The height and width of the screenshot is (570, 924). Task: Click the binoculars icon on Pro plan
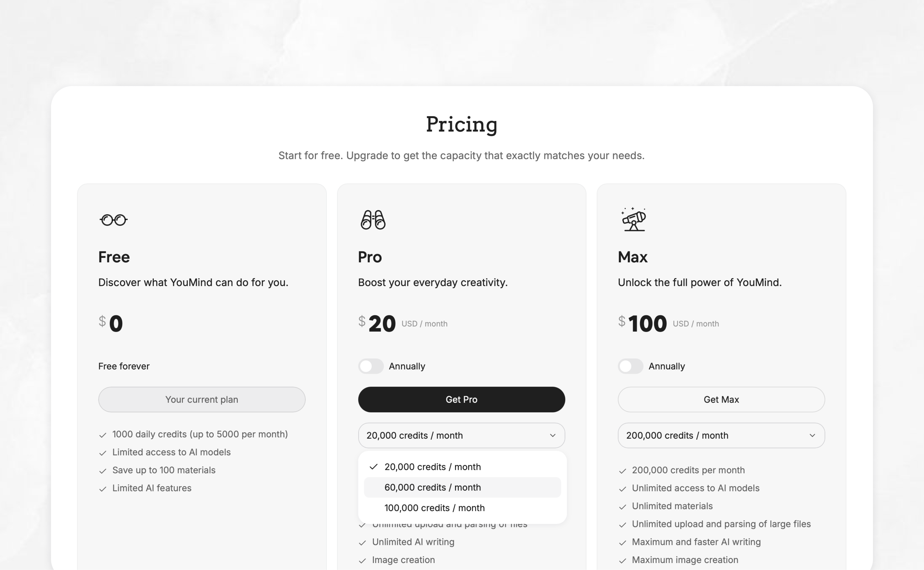coord(373,220)
